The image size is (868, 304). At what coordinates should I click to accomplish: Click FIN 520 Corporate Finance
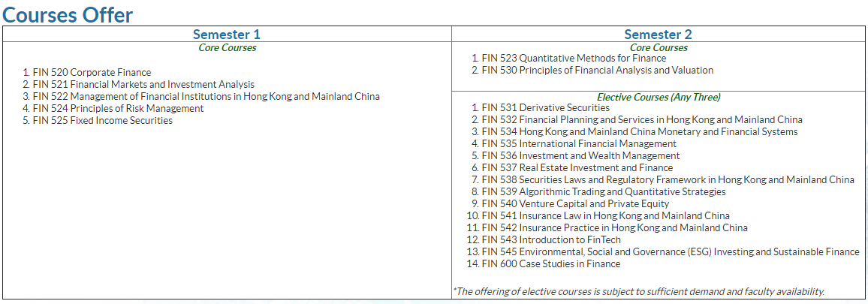point(92,73)
